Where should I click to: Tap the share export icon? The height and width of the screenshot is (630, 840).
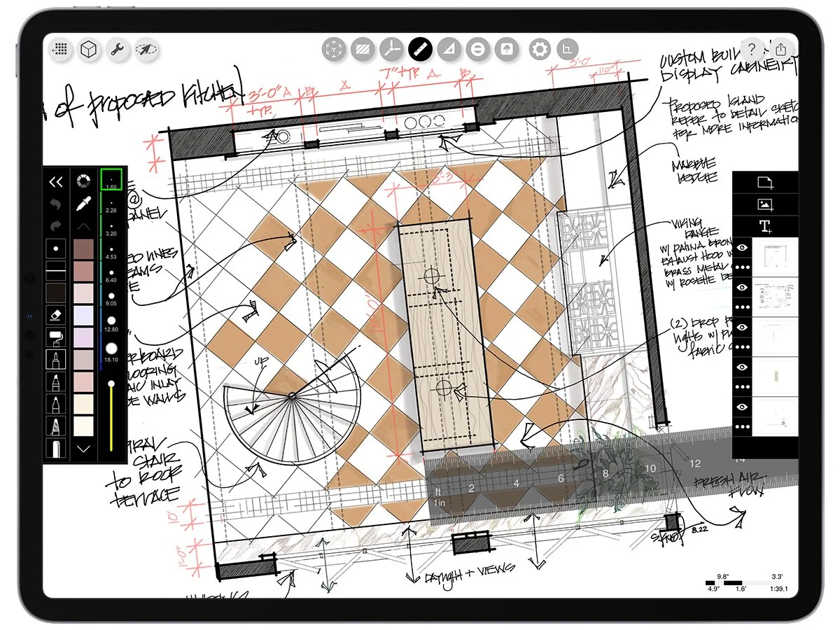(x=781, y=49)
